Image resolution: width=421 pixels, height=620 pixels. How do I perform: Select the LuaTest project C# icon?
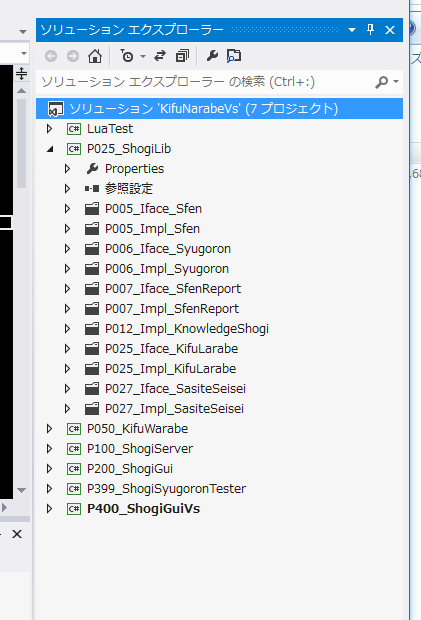pyautogui.click(x=74, y=129)
